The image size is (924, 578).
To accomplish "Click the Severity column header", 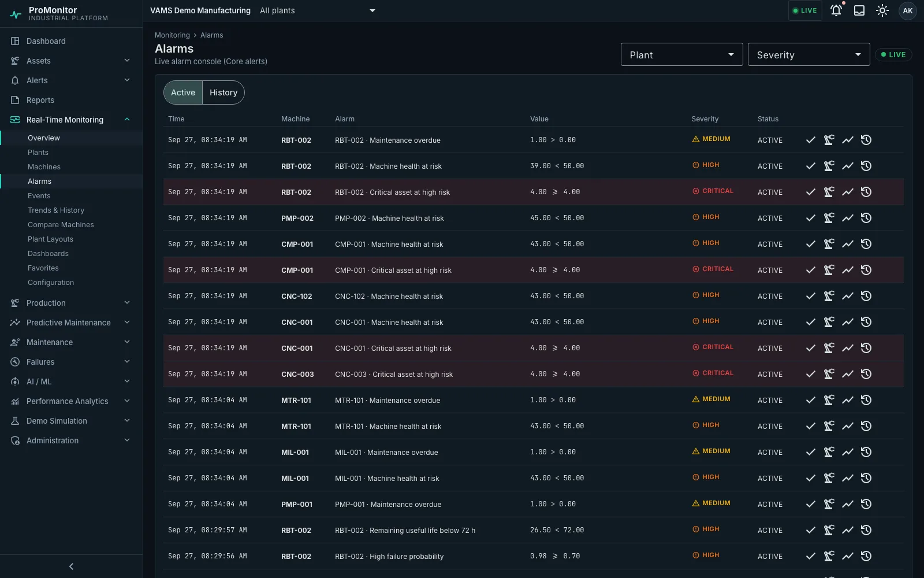I will (x=705, y=118).
